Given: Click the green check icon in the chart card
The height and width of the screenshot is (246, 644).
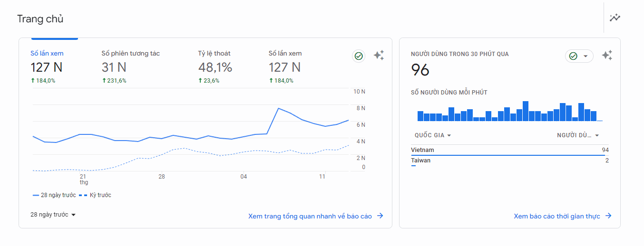Looking at the screenshot, I should click(359, 56).
